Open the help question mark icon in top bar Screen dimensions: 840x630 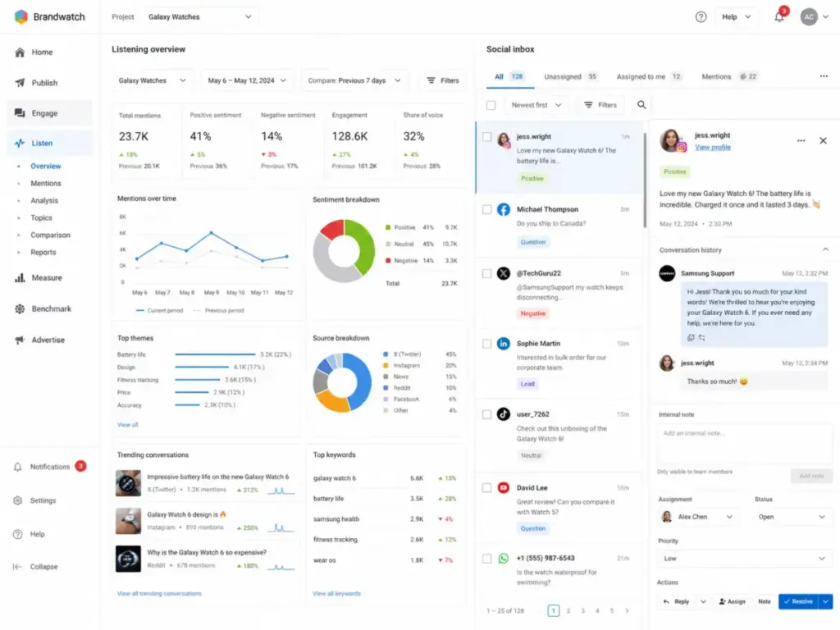coord(701,17)
